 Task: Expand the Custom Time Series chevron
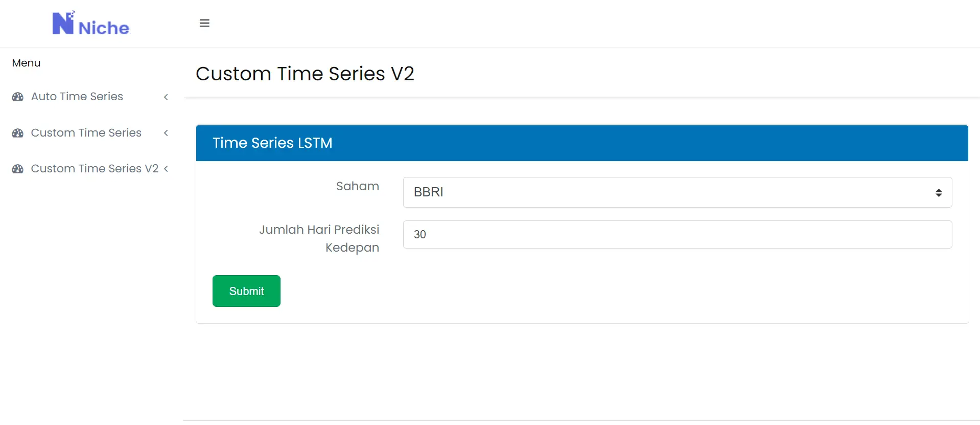pos(166,133)
